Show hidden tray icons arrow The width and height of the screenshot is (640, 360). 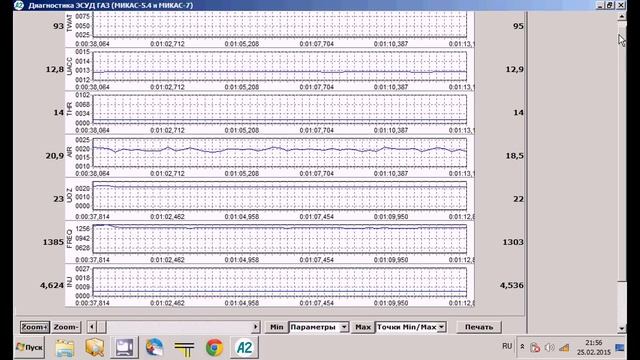(522, 347)
